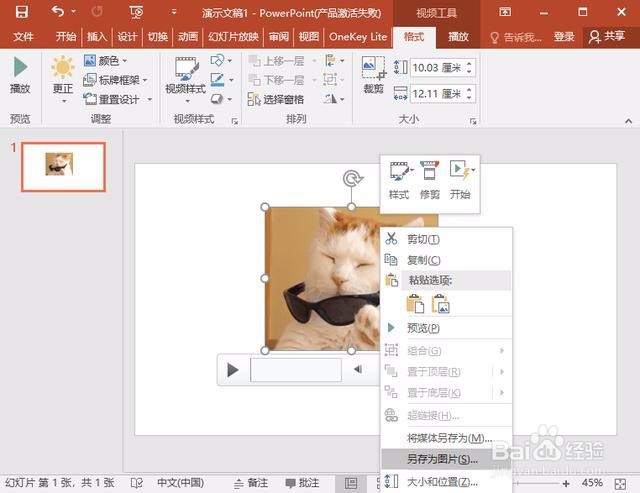Click the video play button below the clip

pyautogui.click(x=233, y=370)
